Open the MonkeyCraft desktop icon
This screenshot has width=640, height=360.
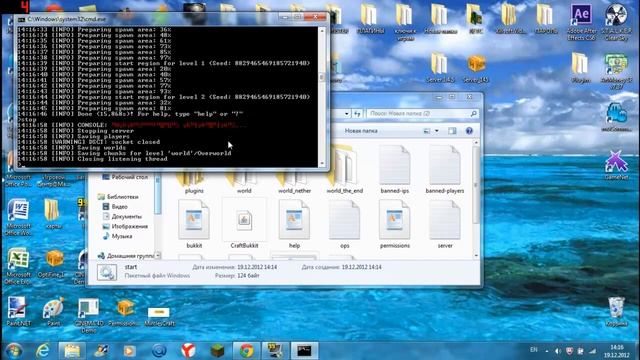point(159,315)
